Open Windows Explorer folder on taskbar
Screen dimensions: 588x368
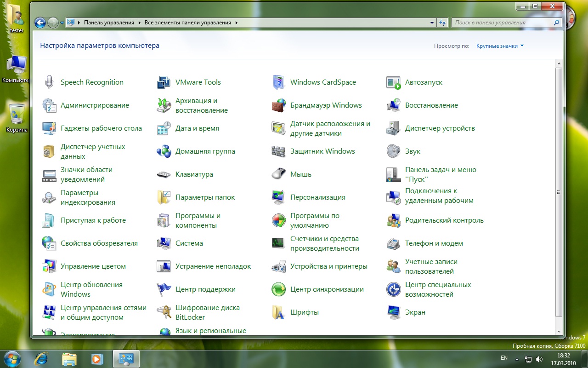(69, 359)
